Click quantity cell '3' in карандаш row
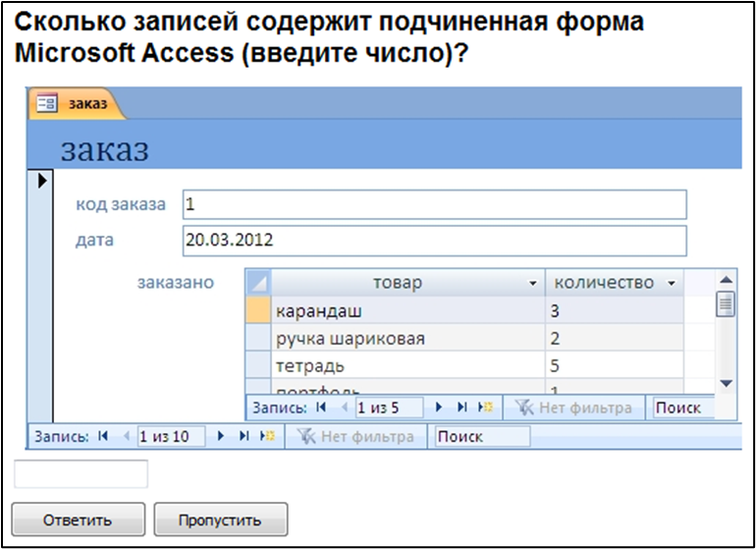 pyautogui.click(x=615, y=310)
